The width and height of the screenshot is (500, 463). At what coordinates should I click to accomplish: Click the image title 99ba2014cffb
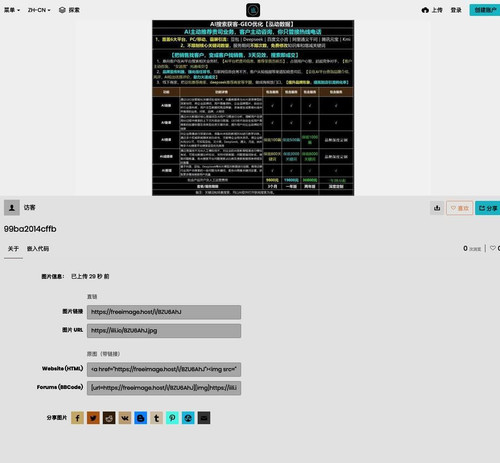click(30, 229)
